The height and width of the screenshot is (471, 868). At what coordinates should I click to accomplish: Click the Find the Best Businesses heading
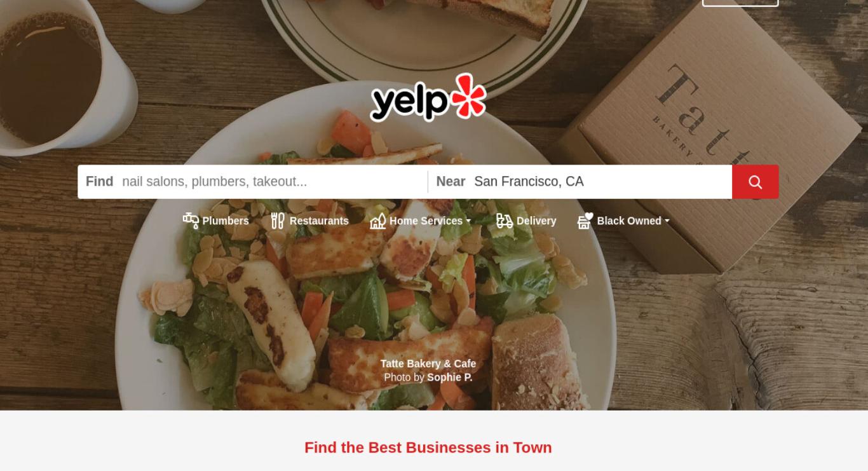pos(428,447)
